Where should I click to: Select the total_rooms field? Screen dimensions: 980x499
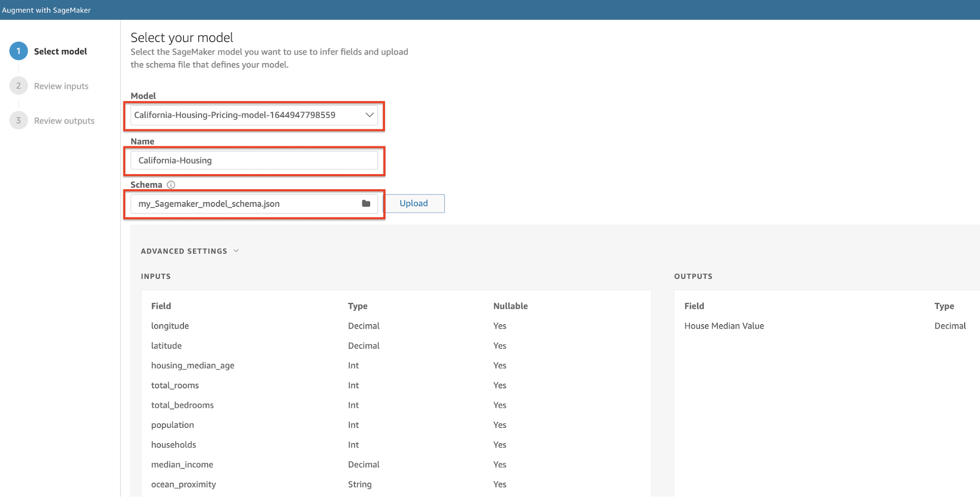point(175,385)
